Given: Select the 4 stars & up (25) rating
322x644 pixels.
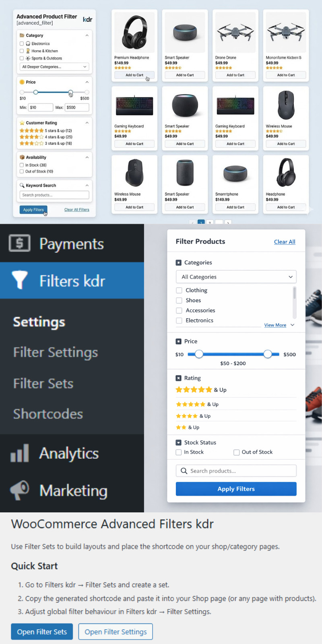Looking at the screenshot, I should [x=46, y=137].
